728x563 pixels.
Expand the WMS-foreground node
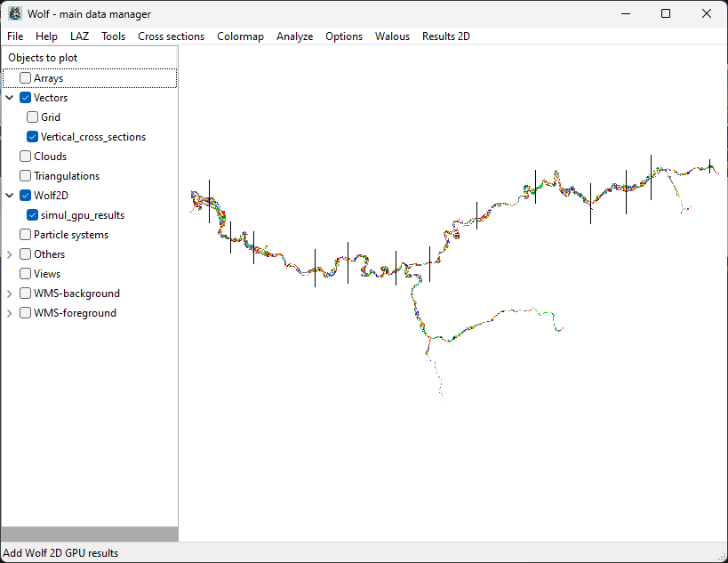(x=10, y=313)
